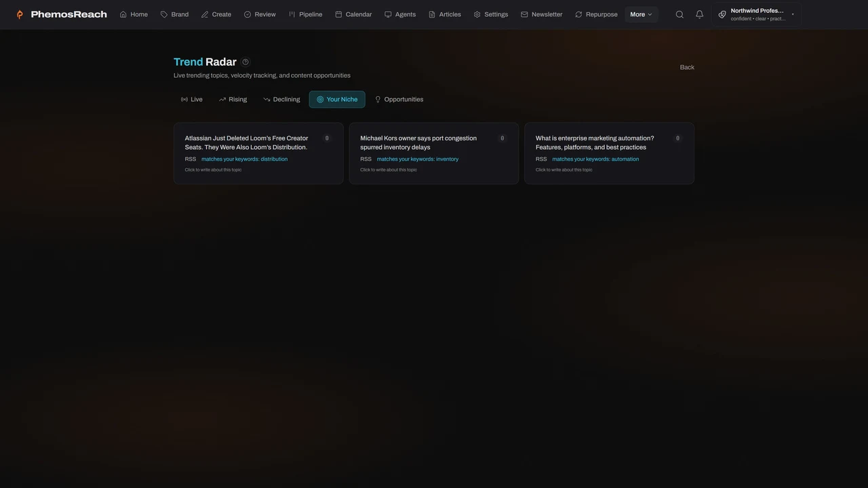Click the "matches your keywords: automation" tag
The width and height of the screenshot is (868, 488).
pos(595,159)
